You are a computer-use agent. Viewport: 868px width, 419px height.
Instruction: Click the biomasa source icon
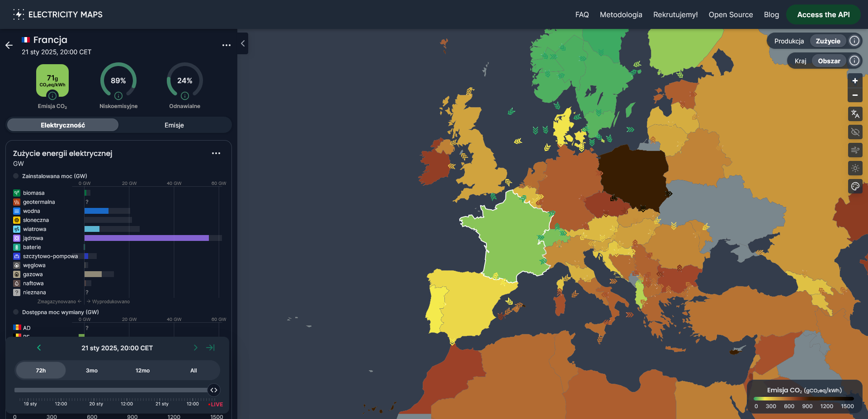click(x=17, y=193)
